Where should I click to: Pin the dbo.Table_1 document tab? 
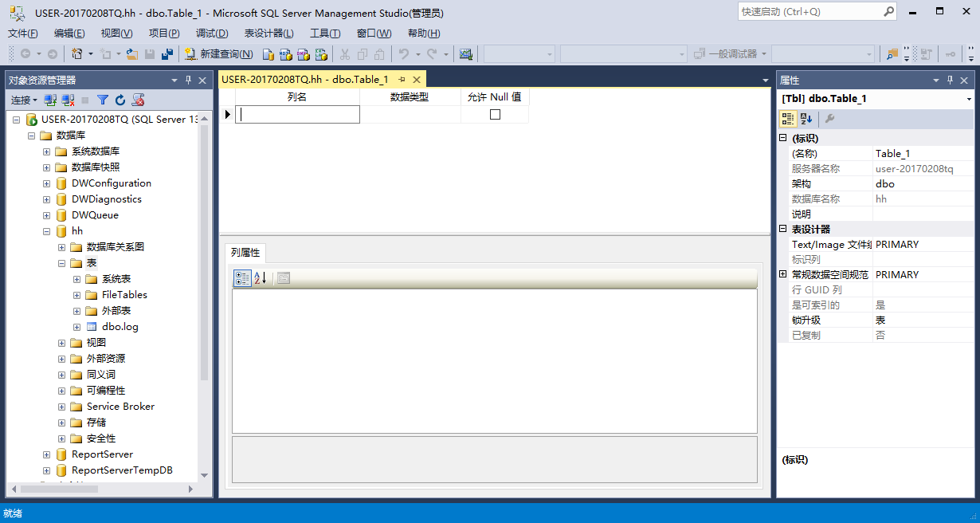tap(402, 80)
